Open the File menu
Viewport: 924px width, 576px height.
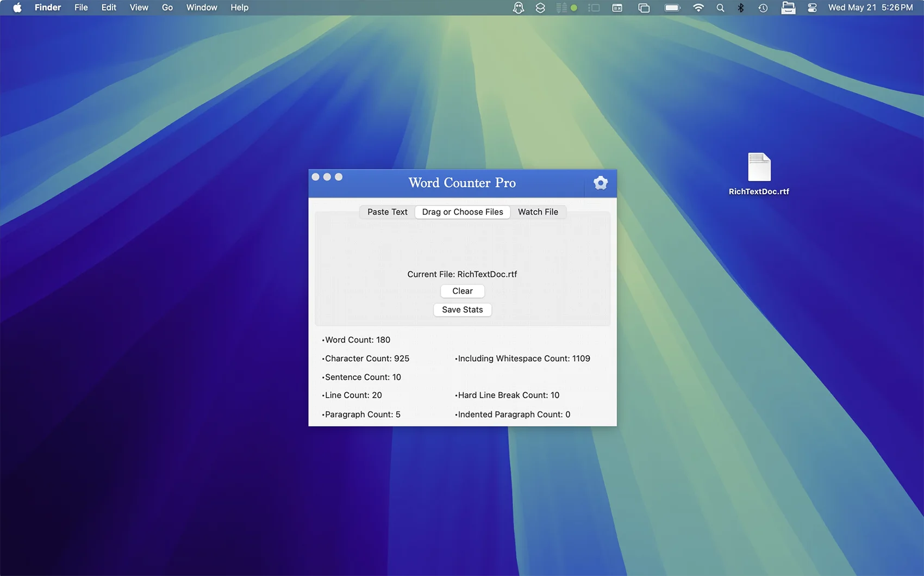(81, 8)
